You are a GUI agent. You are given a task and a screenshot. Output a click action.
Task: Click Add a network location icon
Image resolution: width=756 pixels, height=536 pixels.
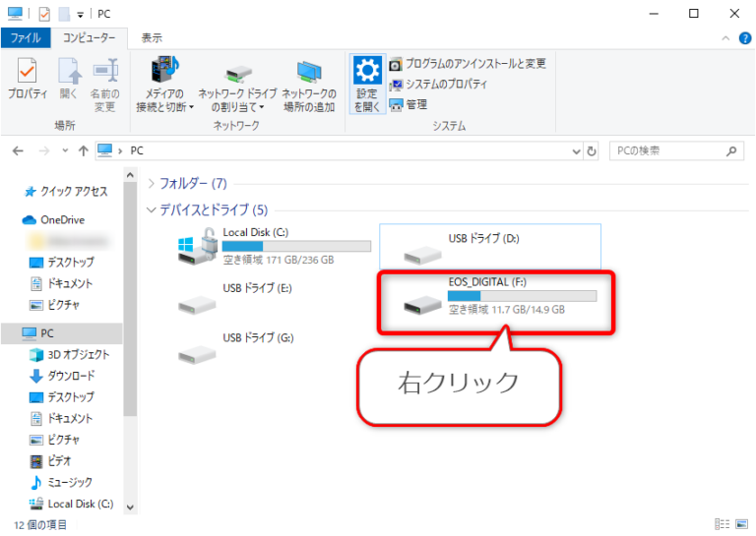tap(309, 86)
